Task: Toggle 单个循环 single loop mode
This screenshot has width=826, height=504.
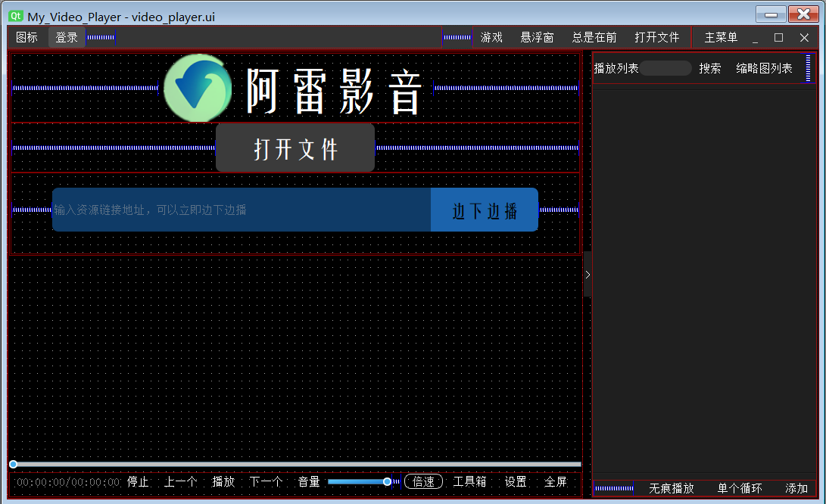Action: (740, 488)
